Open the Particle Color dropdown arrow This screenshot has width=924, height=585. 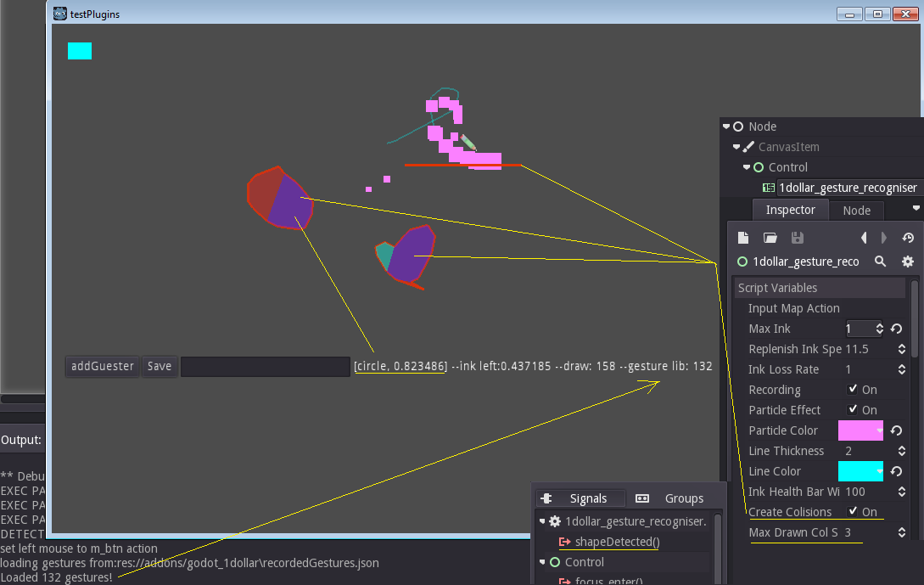point(880,431)
